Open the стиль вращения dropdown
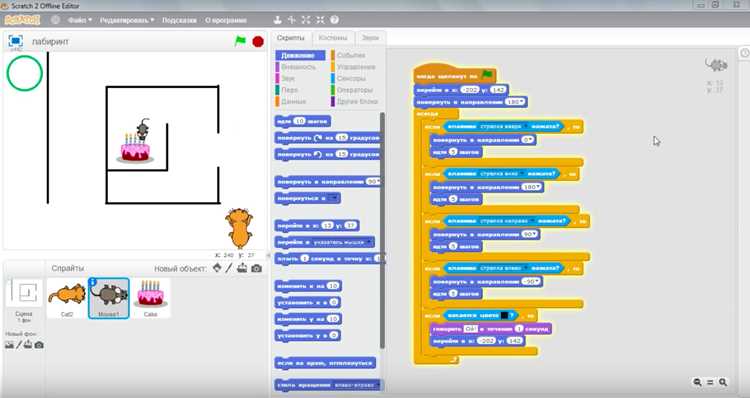Image resolution: width=750 pixels, height=398 pixels. pos(356,385)
